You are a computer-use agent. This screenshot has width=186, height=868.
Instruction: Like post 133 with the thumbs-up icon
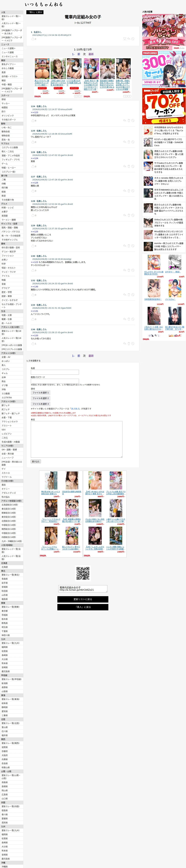coord(33,319)
